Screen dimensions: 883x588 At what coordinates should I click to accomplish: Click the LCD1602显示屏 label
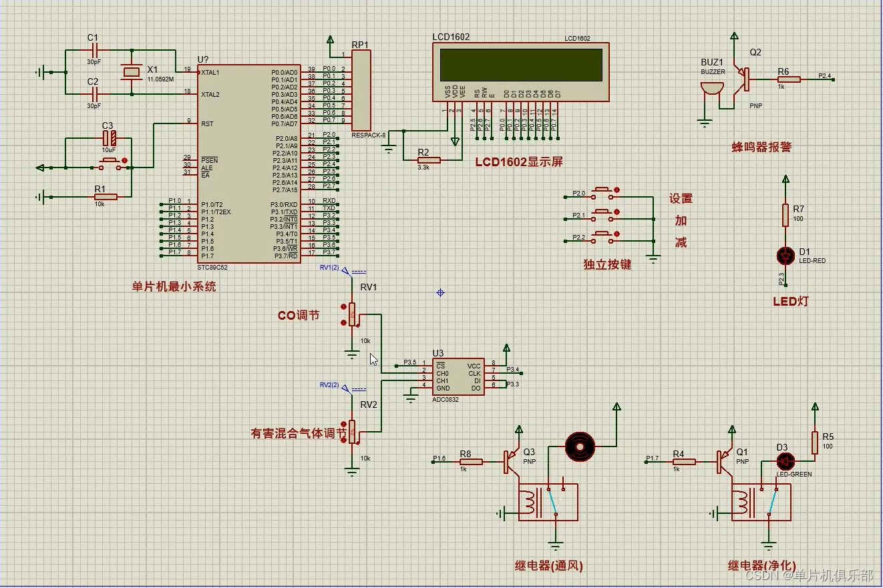coord(519,162)
